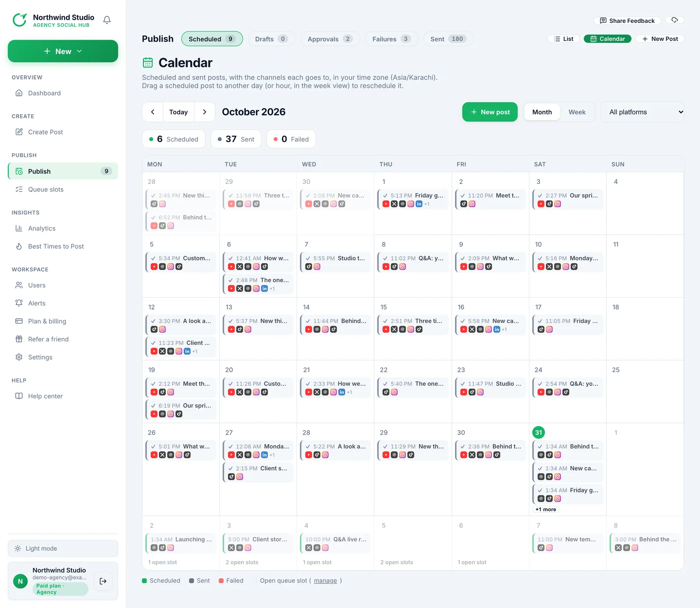Open the Settings page
Viewport: 700px width, 608px height.
coord(63,357)
